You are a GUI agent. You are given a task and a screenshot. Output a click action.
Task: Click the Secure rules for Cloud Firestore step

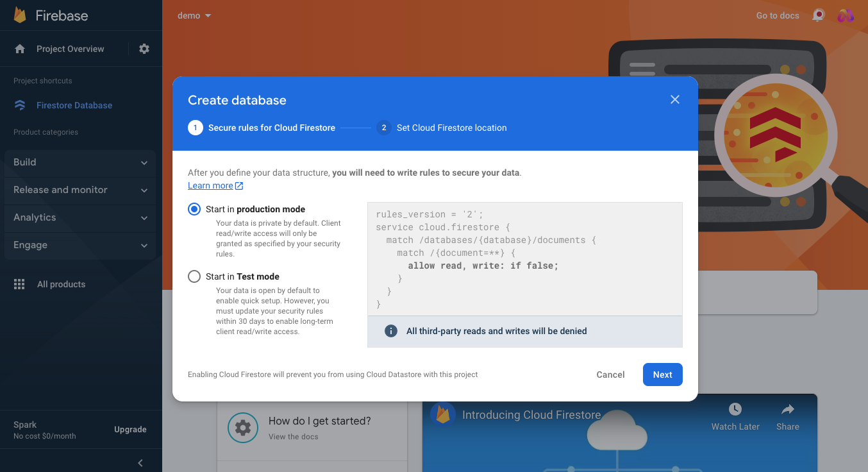(272, 128)
